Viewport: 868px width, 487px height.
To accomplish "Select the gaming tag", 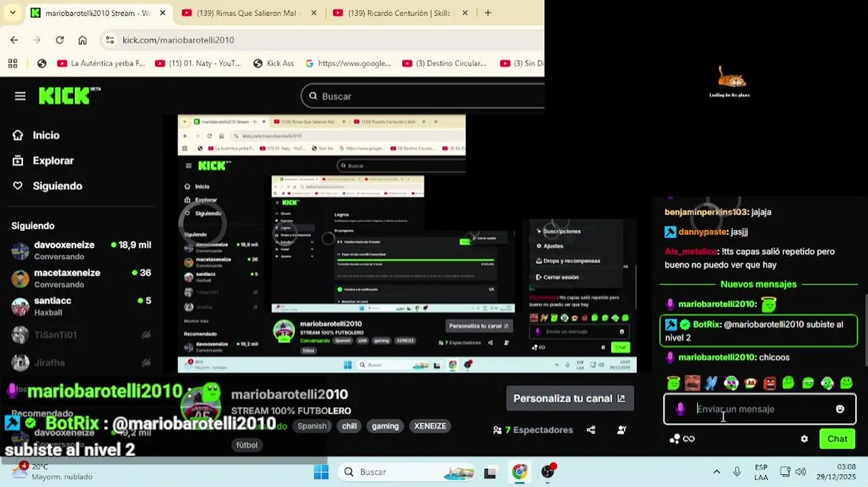I will point(385,426).
